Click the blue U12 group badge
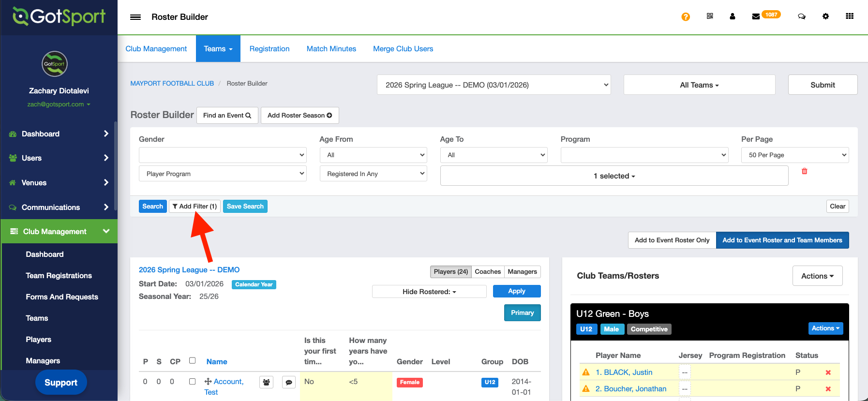This screenshot has width=868, height=401. (490, 382)
